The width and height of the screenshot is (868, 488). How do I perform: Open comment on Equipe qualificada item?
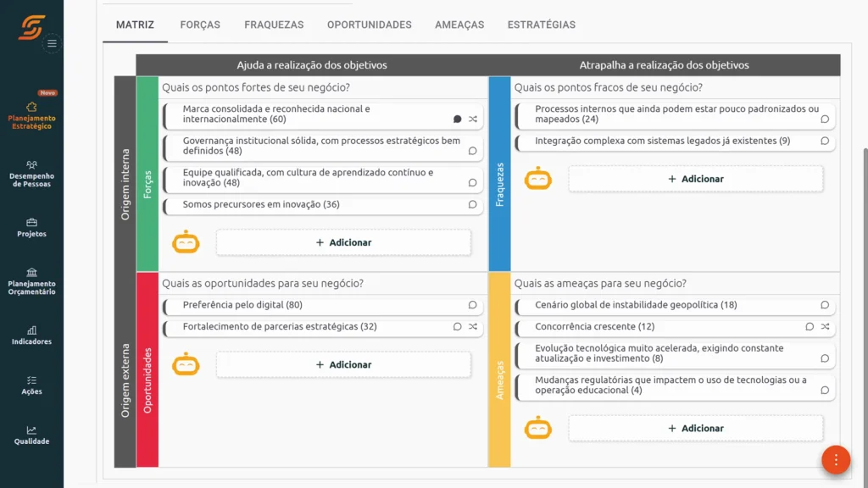pos(472,183)
